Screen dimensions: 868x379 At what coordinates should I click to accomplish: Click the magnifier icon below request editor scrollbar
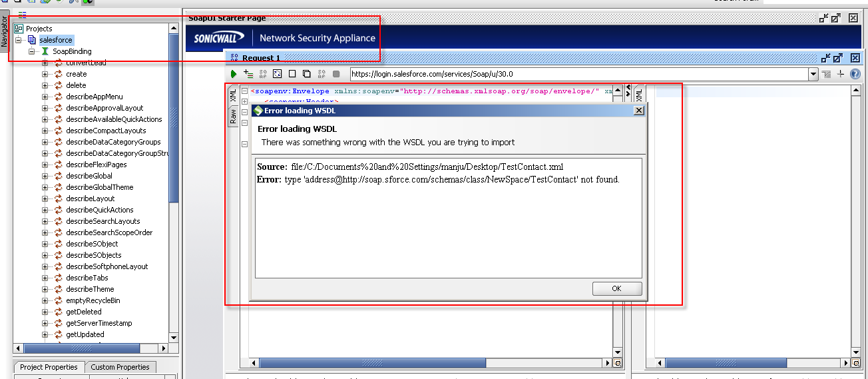[x=617, y=363]
